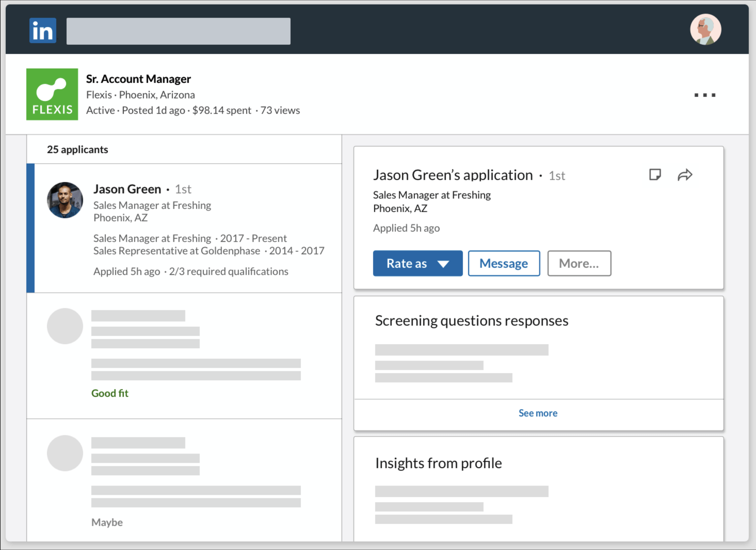
Task: Open the notes icon on Jason Green's application
Action: click(655, 175)
